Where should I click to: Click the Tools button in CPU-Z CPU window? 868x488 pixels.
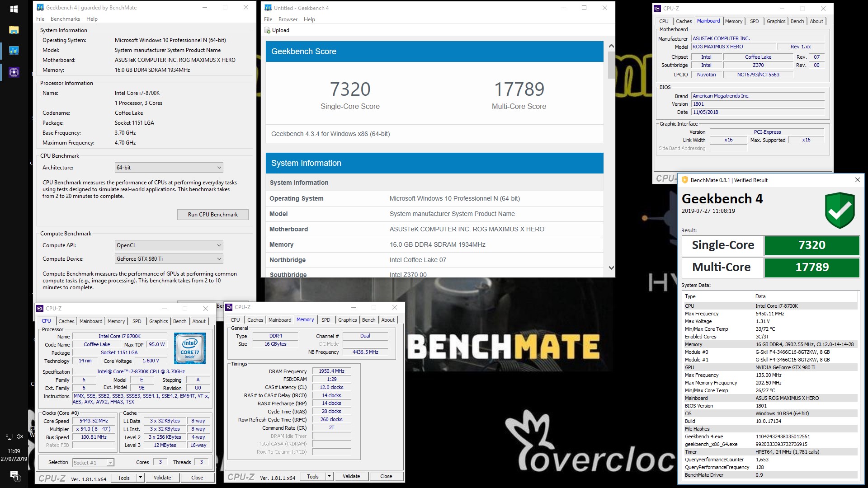pyautogui.click(x=124, y=478)
